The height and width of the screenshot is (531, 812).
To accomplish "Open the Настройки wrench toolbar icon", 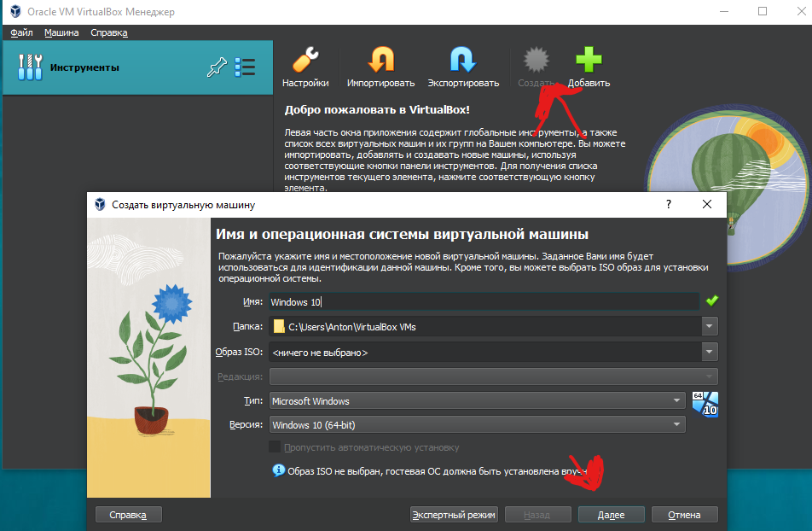I will [305, 60].
